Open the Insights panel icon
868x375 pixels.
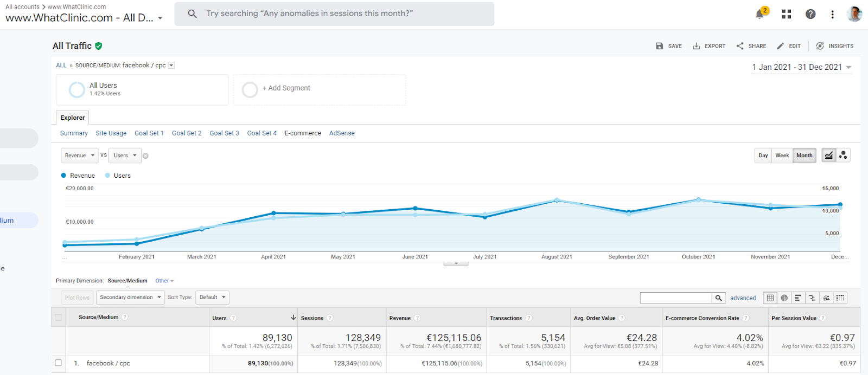pyautogui.click(x=820, y=46)
